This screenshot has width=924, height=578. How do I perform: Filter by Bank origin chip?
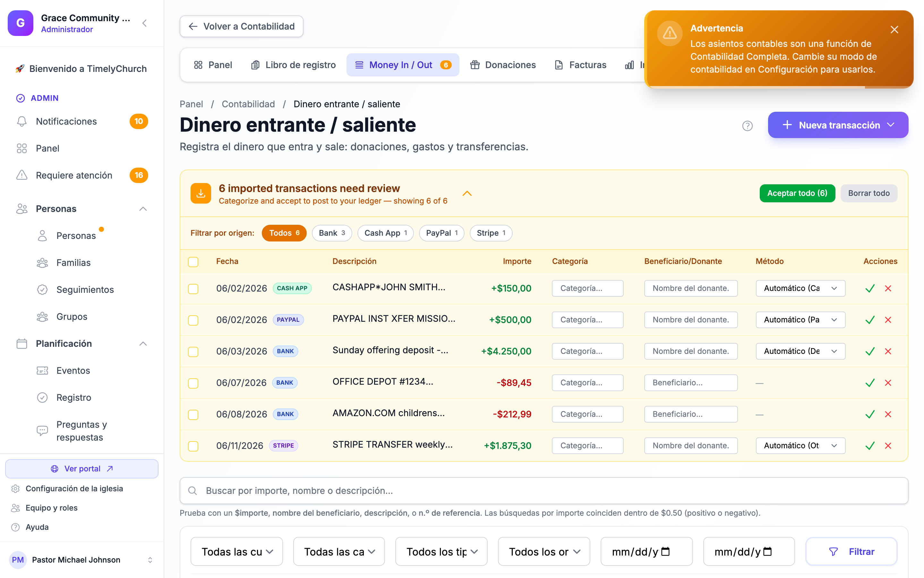click(332, 233)
